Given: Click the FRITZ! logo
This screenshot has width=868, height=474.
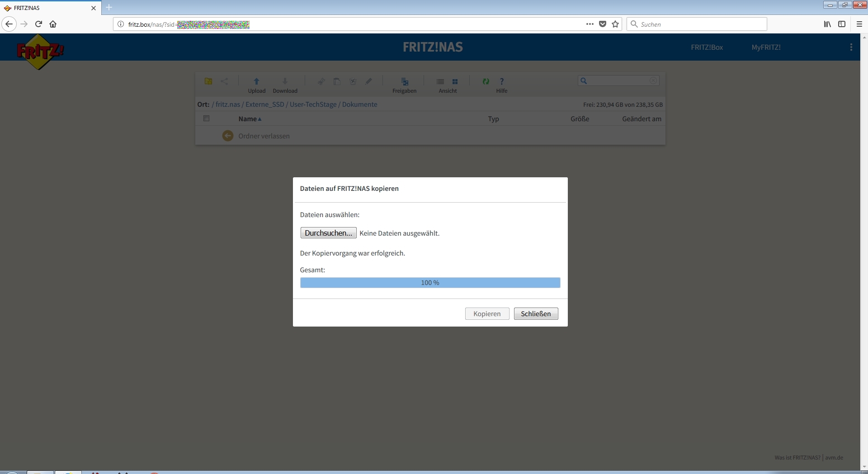Looking at the screenshot, I should pos(40,52).
